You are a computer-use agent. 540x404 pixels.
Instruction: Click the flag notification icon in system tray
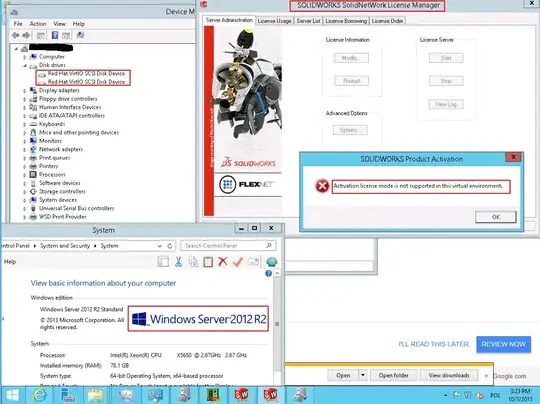click(456, 395)
